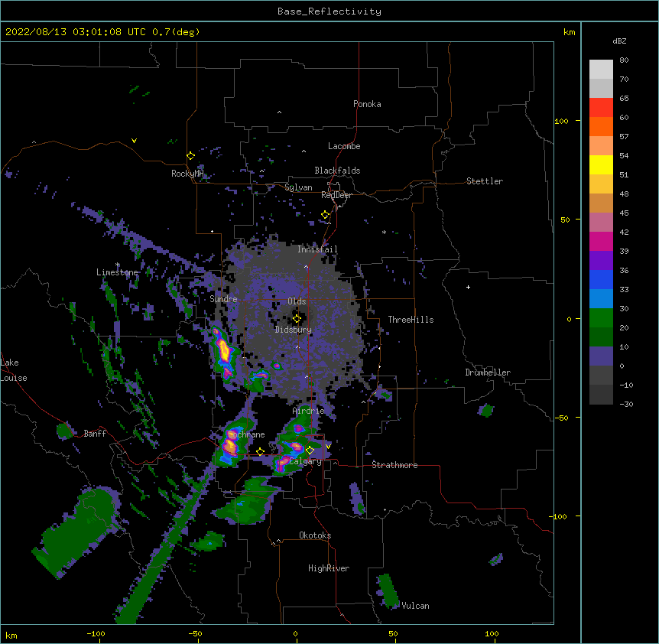The width and height of the screenshot is (659, 644).
Task: Click the intense storm cell southwest of Didsbury
Action: pos(224,353)
